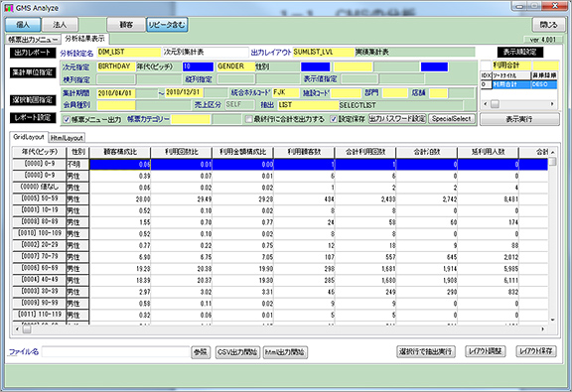
Task: Click the GENDER dimension field
Action: point(235,66)
